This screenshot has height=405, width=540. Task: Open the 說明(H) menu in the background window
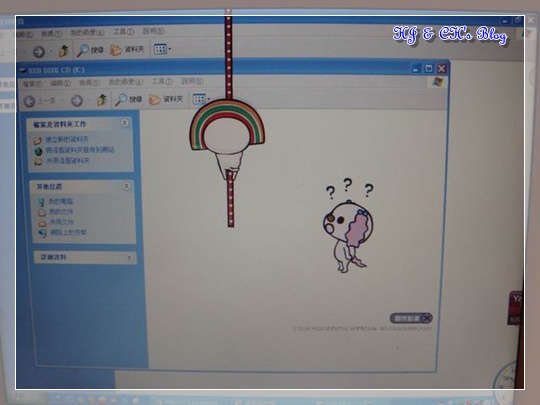(154, 31)
